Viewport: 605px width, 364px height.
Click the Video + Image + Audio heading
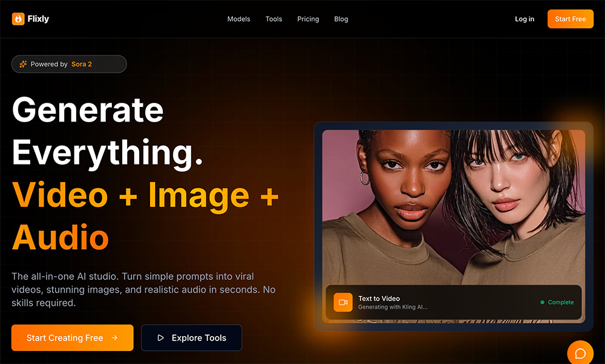(x=145, y=216)
